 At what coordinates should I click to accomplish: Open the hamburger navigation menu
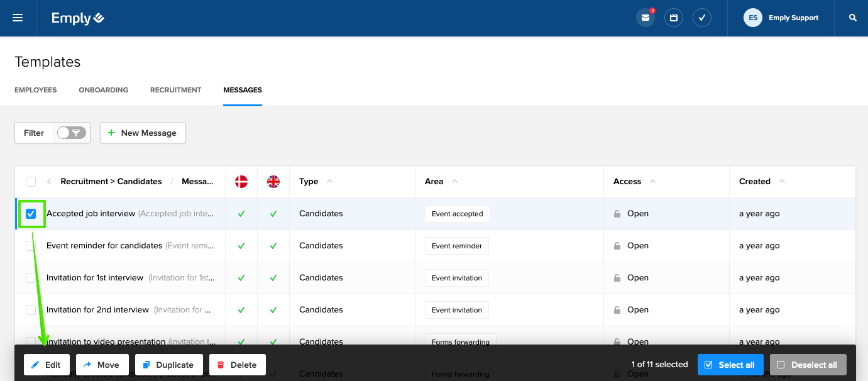pyautogui.click(x=18, y=18)
